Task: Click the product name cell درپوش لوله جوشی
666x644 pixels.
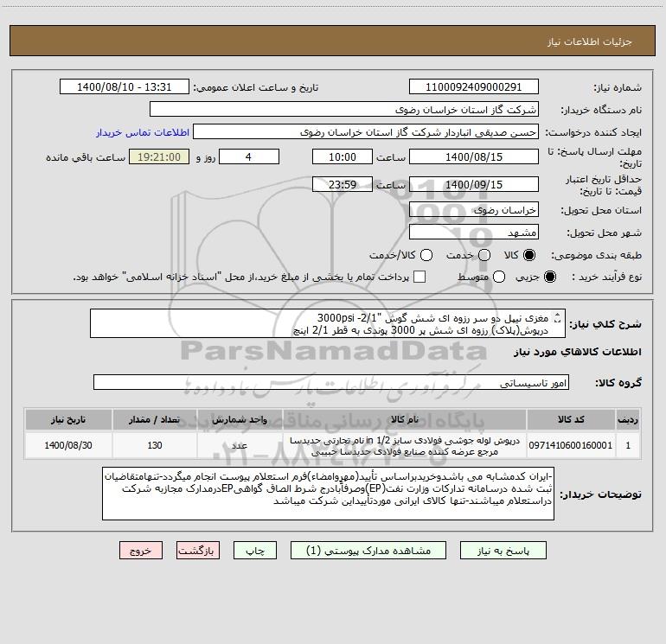Action: click(405, 446)
